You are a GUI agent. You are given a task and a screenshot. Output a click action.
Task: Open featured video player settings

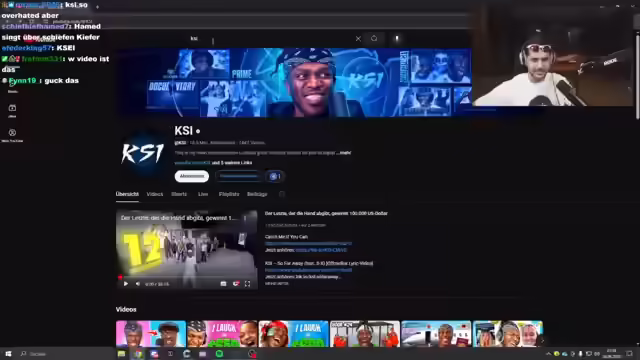coord(236,284)
